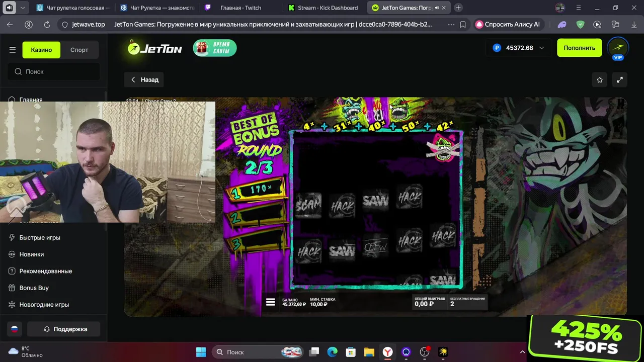This screenshot has height=362, width=644.
Task: Open the Yandex home button
Action: click(x=29, y=24)
